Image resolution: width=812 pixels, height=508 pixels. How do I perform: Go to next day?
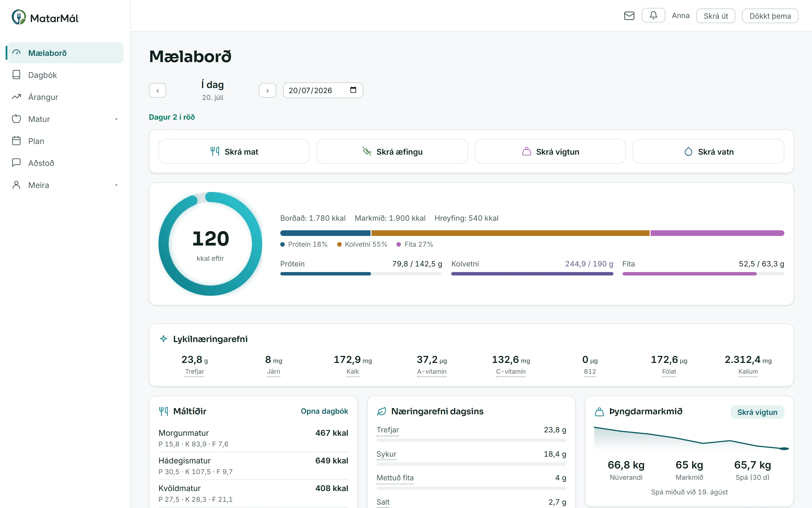click(267, 90)
